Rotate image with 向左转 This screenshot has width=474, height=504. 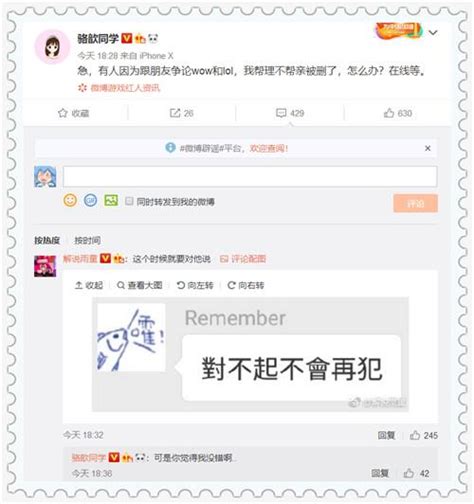195,285
